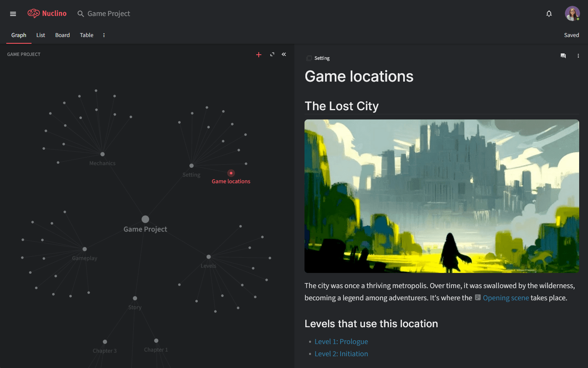Click the search magnifier icon
This screenshot has height=368, width=588.
pos(81,13)
